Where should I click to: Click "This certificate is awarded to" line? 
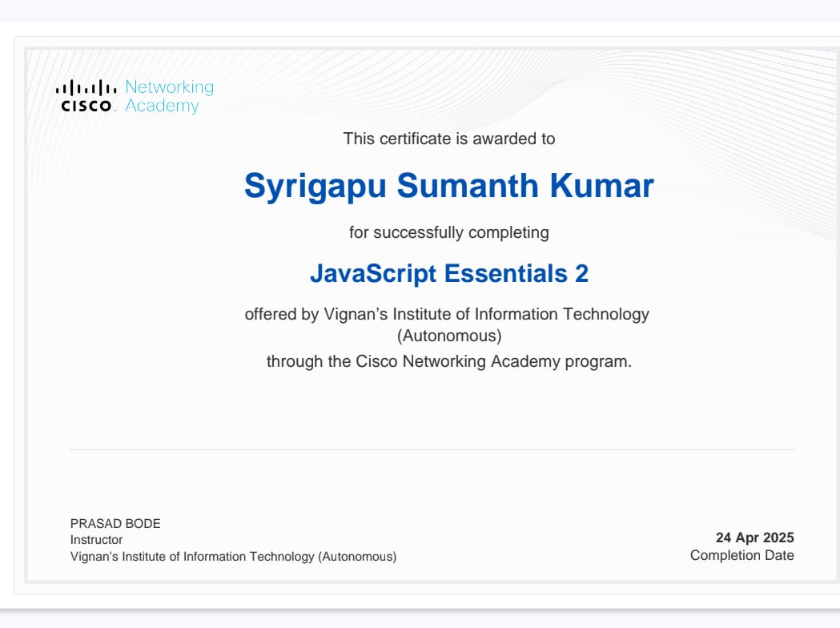pos(449,139)
